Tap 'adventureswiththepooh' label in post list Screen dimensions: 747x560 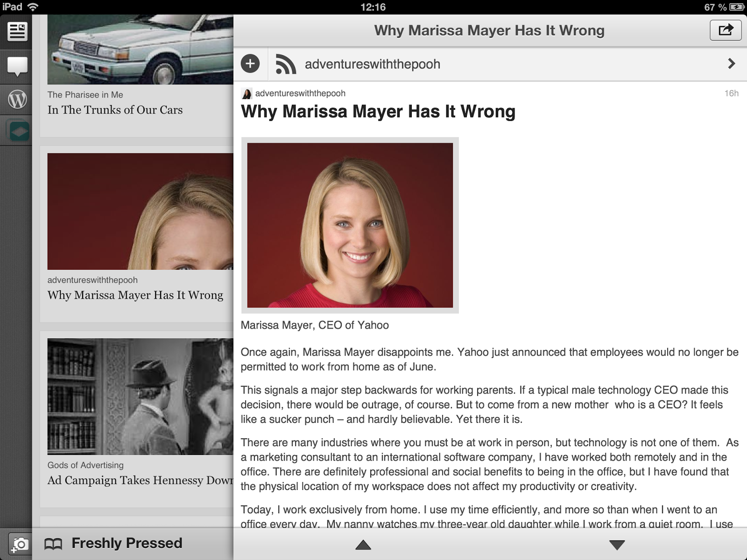(x=92, y=280)
